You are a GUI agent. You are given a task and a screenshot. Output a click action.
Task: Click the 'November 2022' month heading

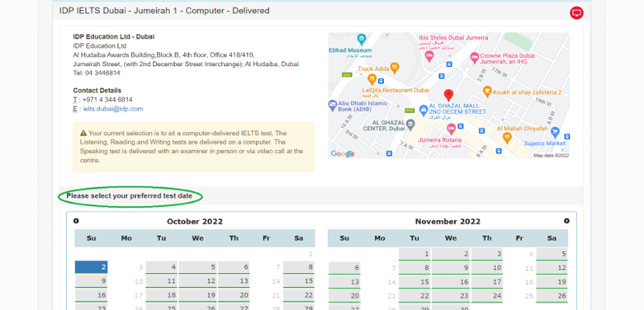click(447, 222)
